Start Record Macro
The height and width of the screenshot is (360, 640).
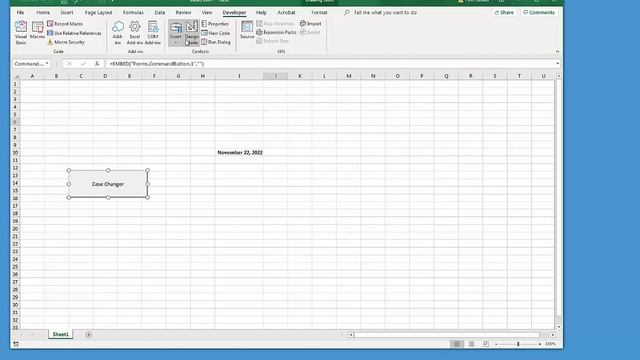pyautogui.click(x=65, y=24)
